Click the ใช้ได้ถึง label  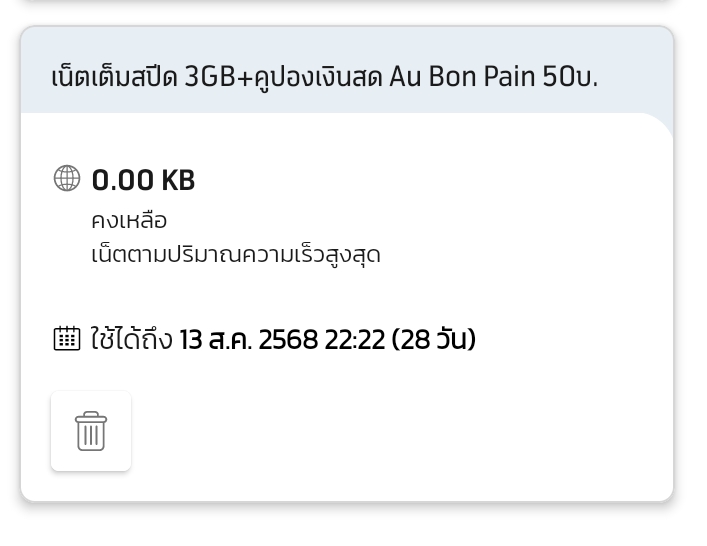tap(132, 338)
